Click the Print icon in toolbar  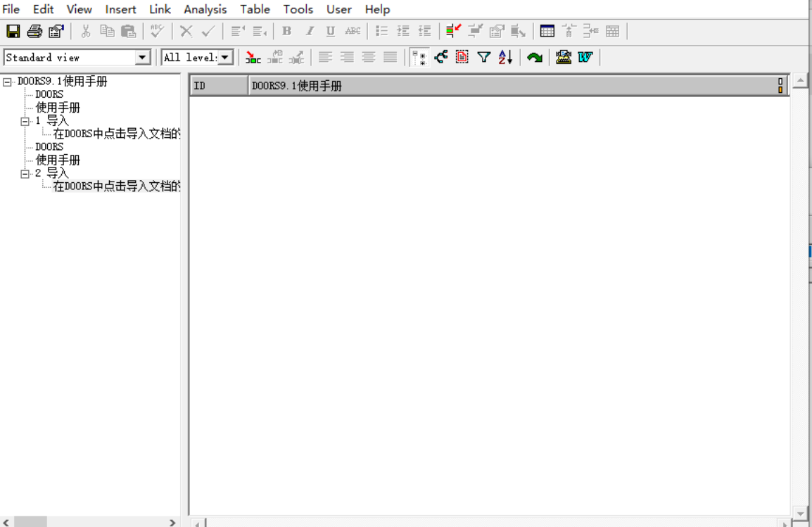click(34, 31)
